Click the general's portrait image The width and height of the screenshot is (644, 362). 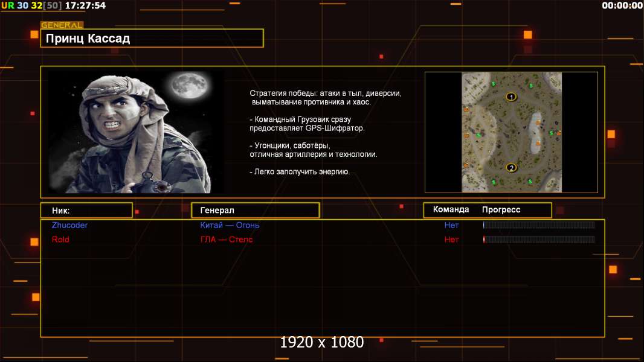136,132
